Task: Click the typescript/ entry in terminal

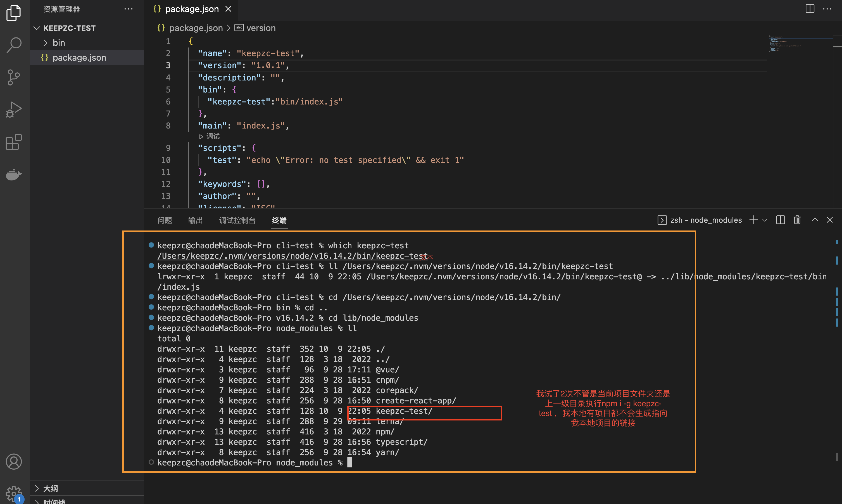Action: click(x=402, y=442)
